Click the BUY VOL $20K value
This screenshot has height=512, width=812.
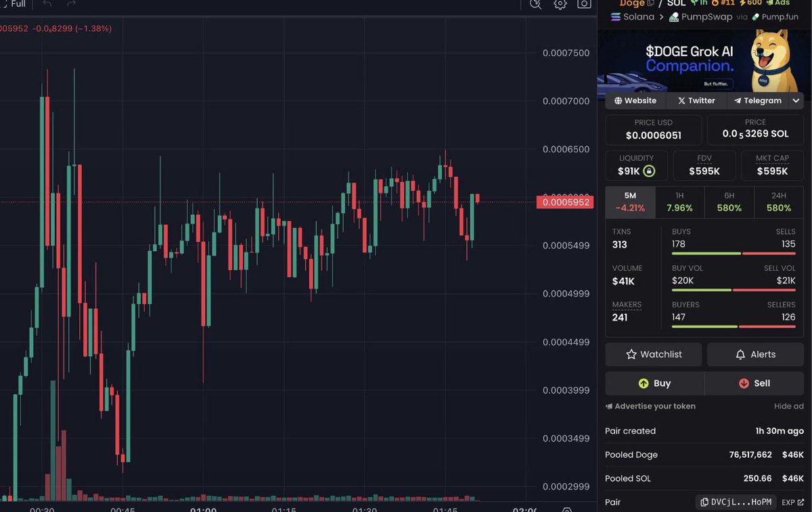[x=683, y=280]
